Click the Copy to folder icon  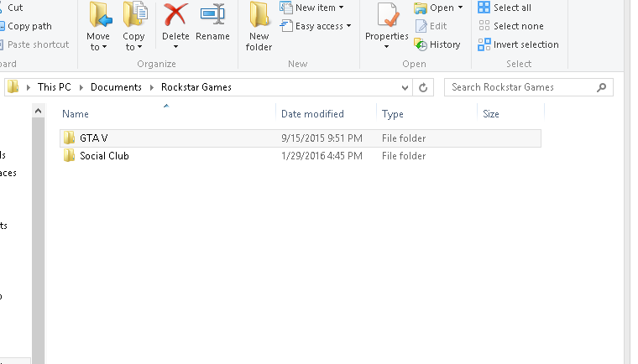click(x=135, y=15)
